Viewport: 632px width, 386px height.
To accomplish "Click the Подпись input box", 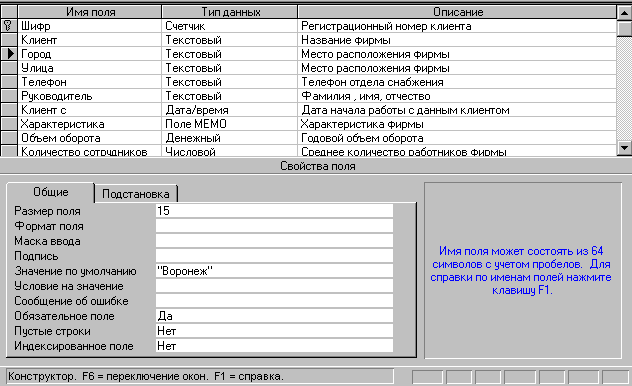I will pos(274,256).
